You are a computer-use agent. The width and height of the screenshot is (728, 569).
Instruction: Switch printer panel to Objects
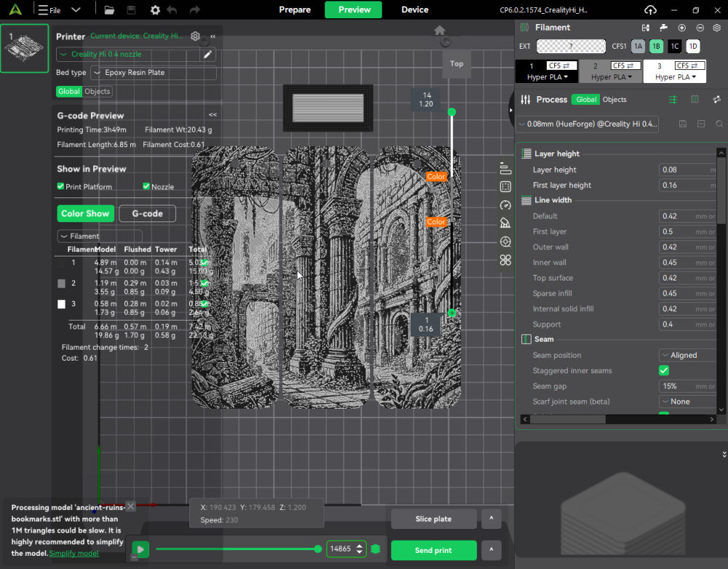[x=97, y=92]
